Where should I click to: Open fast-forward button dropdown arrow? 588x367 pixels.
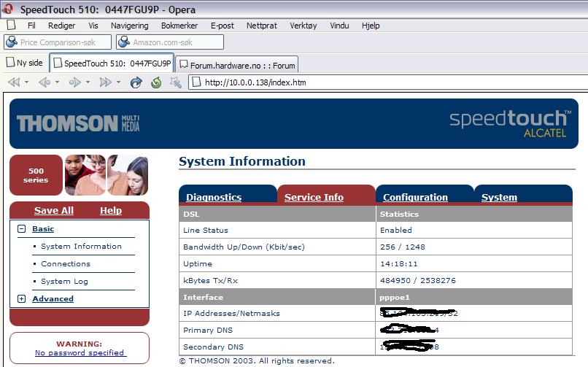click(118, 82)
